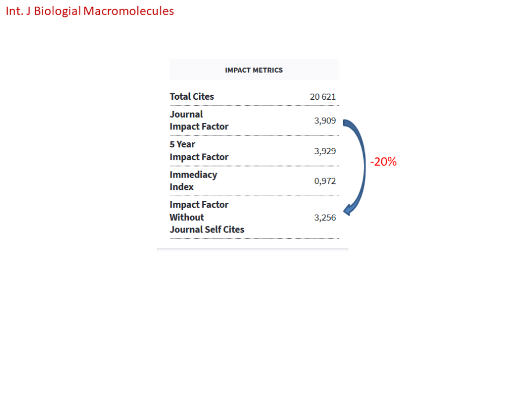Click the 5 Year Impact Factor label
The width and height of the screenshot is (532, 399).
199,151
